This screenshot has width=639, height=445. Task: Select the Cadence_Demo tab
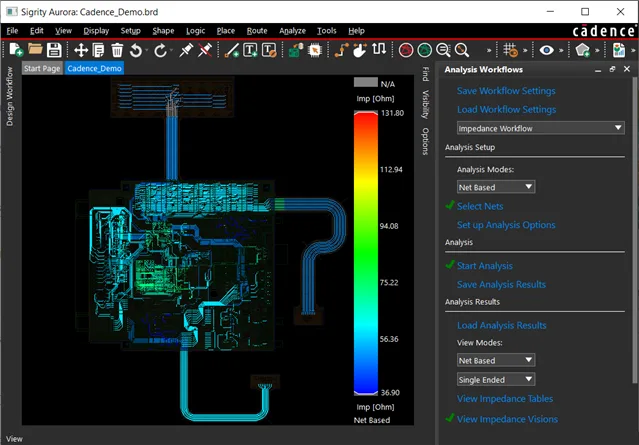[94, 68]
